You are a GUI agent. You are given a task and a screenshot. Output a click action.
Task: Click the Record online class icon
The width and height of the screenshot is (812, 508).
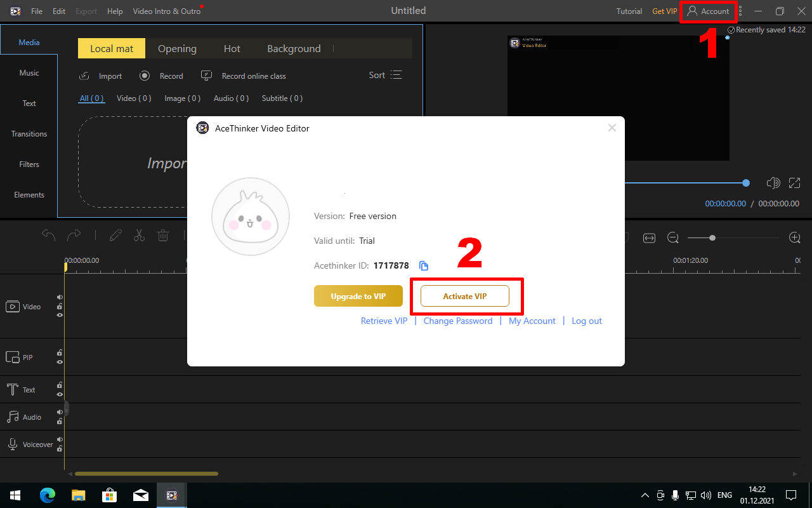[206, 76]
